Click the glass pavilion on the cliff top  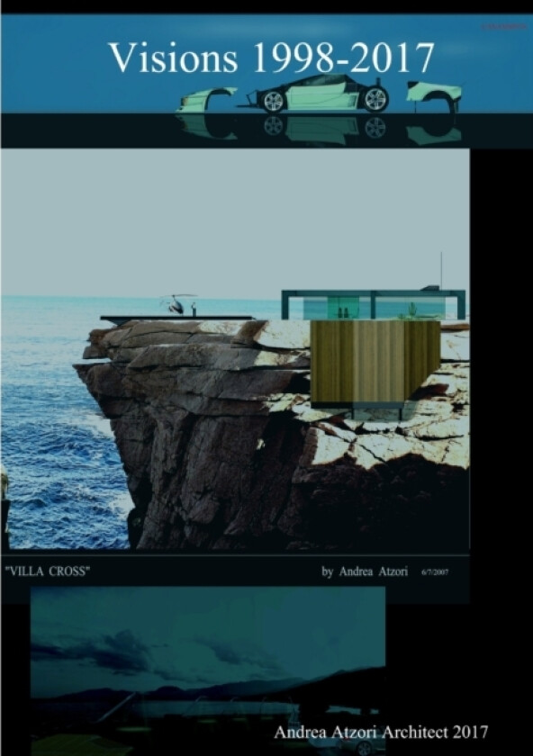pos(374,304)
